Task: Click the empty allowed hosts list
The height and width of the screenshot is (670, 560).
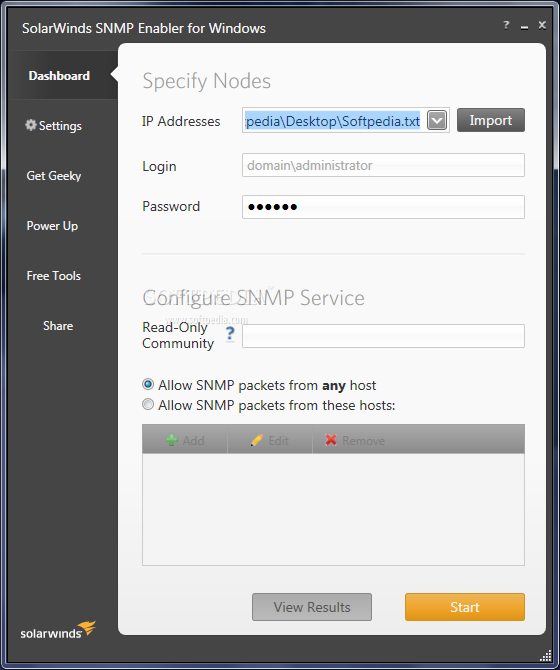Action: click(x=333, y=509)
